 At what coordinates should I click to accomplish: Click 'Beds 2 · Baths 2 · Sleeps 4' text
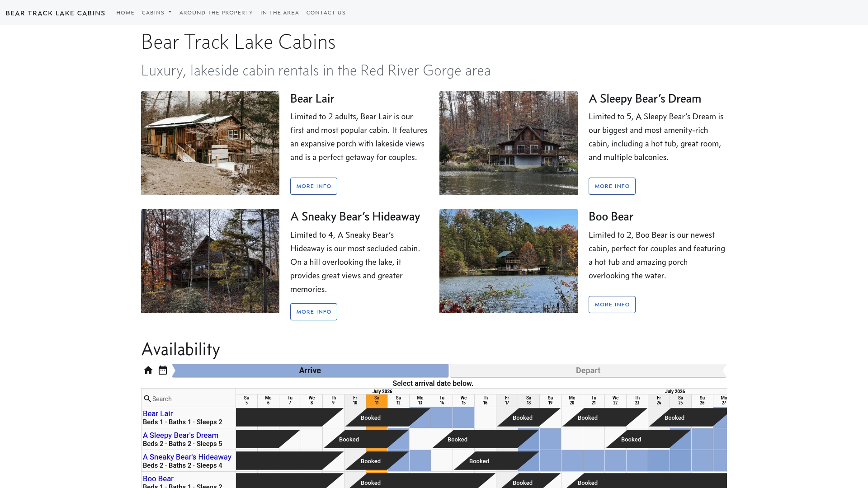(183, 465)
